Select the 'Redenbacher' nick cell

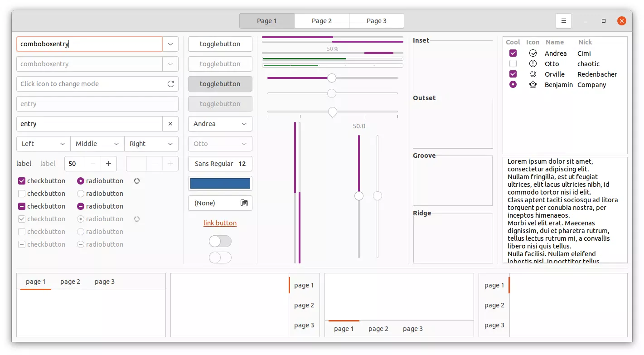point(597,74)
